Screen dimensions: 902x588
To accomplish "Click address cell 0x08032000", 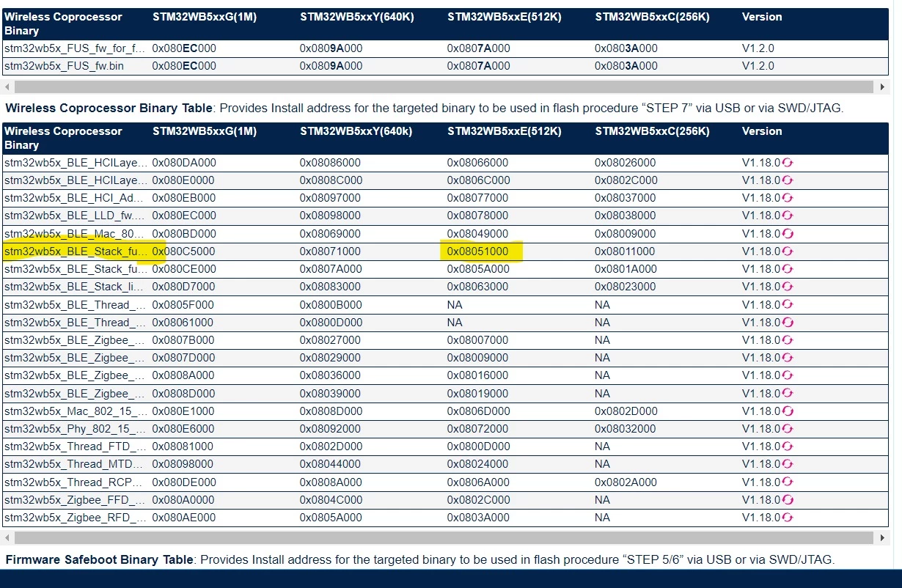I will click(625, 429).
